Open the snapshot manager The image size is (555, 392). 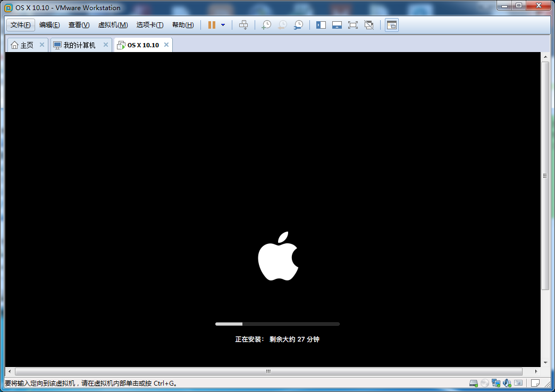tap(298, 25)
